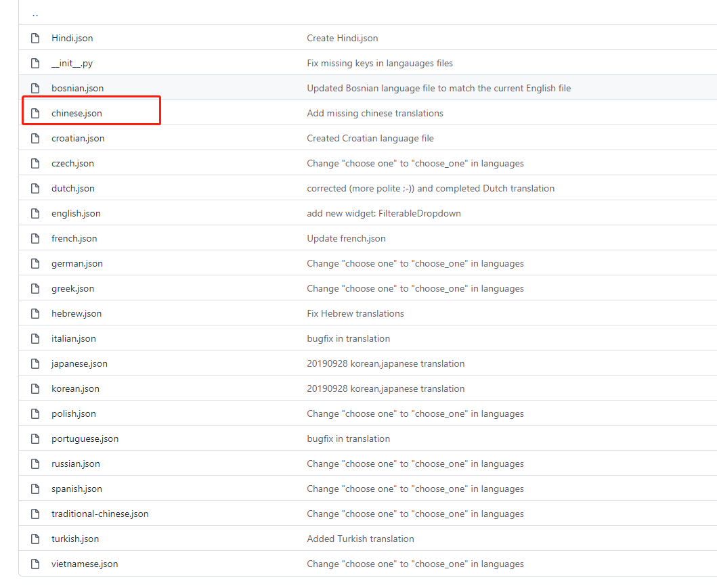Click file icon next to chinese.json

click(x=35, y=113)
